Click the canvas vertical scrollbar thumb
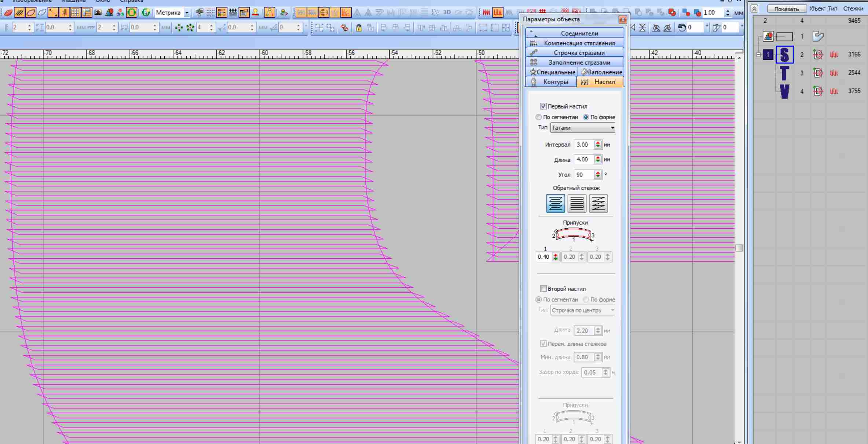868x444 pixels. [x=739, y=248]
